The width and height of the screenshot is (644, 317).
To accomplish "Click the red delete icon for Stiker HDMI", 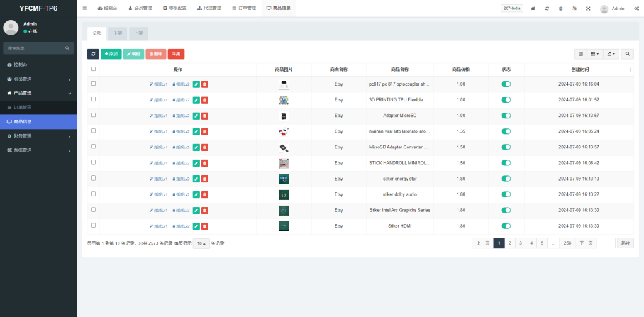I will pyautogui.click(x=205, y=226).
